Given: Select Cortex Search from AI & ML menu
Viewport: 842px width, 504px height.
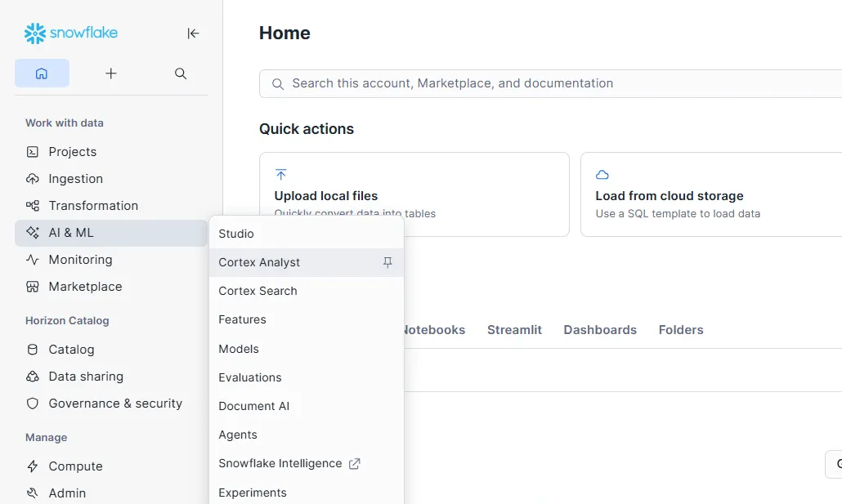Looking at the screenshot, I should [258, 291].
